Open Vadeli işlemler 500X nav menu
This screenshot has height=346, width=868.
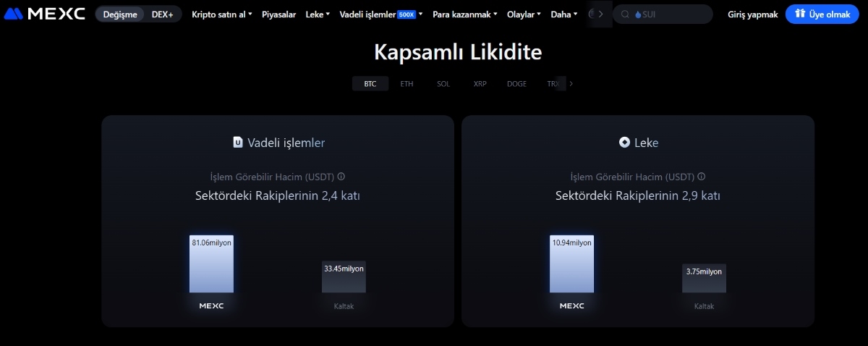click(380, 14)
